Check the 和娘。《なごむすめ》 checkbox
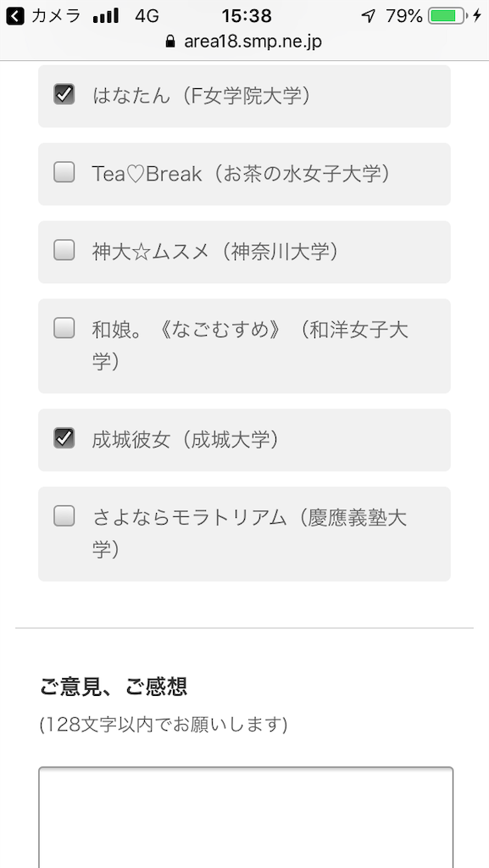 pyautogui.click(x=64, y=328)
